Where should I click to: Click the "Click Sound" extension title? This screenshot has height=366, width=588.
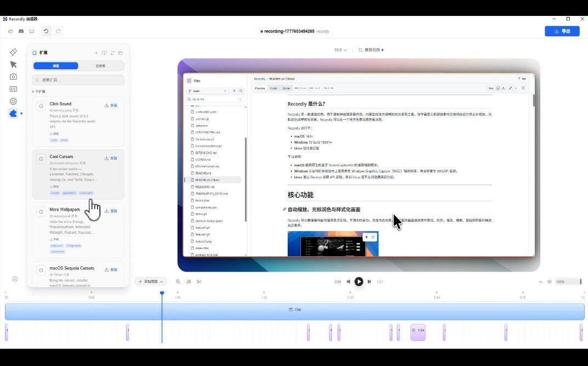pos(60,104)
